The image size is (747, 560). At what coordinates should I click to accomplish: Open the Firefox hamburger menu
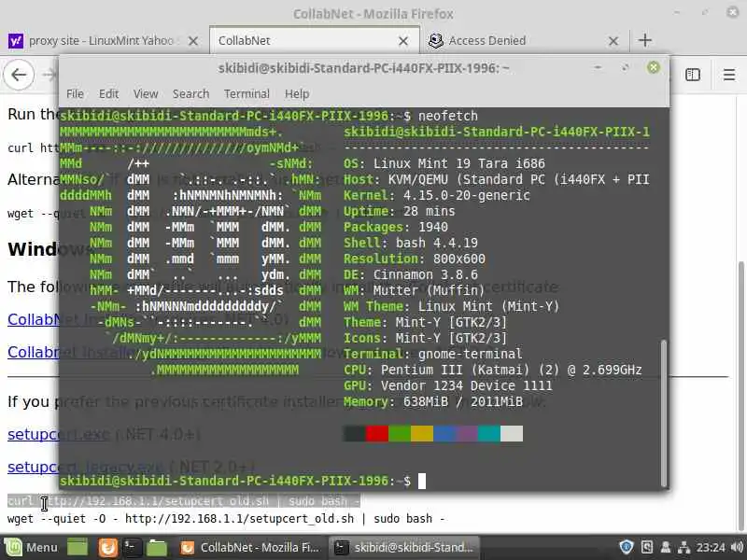[x=729, y=75]
